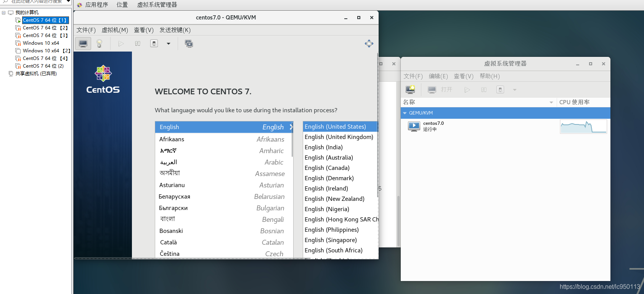Screen dimensions: 644x294
Task: Open 查看(V) menu in centos7.0 window
Action: [x=144, y=30]
